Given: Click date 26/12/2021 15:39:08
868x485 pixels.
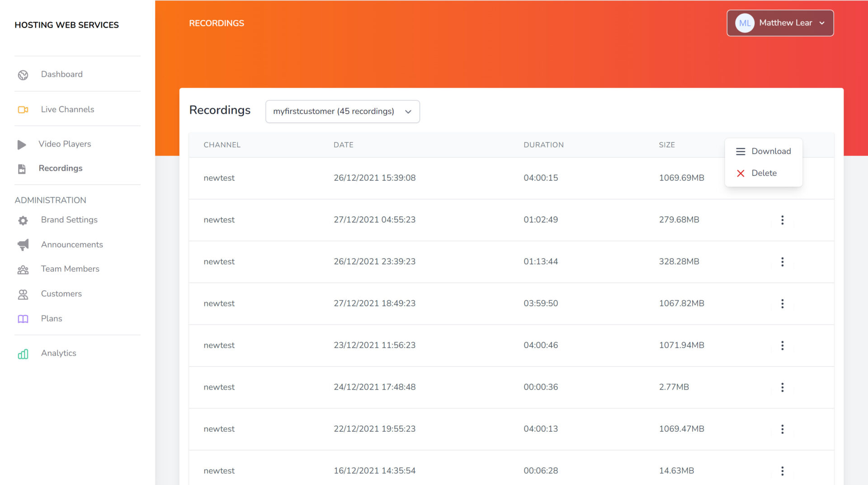Looking at the screenshot, I should 374,178.
